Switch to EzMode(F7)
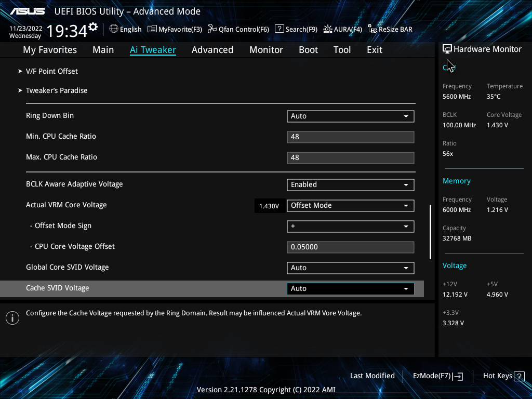Image resolution: width=532 pixels, height=399 pixels. (x=437, y=376)
